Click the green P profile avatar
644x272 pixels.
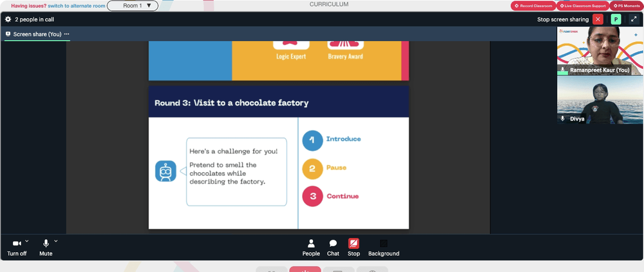pyautogui.click(x=616, y=19)
